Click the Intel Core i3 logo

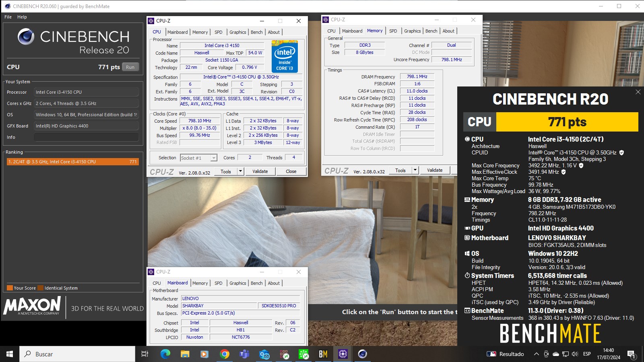tap(285, 56)
